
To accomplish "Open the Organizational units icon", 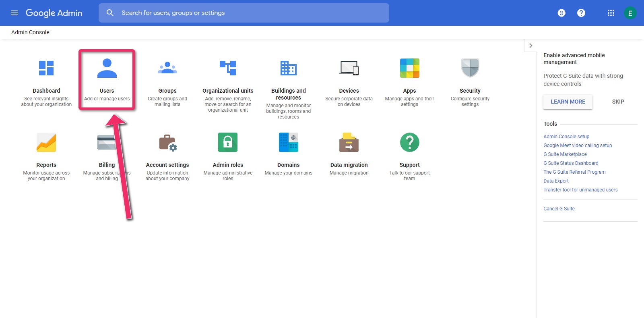I will pyautogui.click(x=228, y=68).
